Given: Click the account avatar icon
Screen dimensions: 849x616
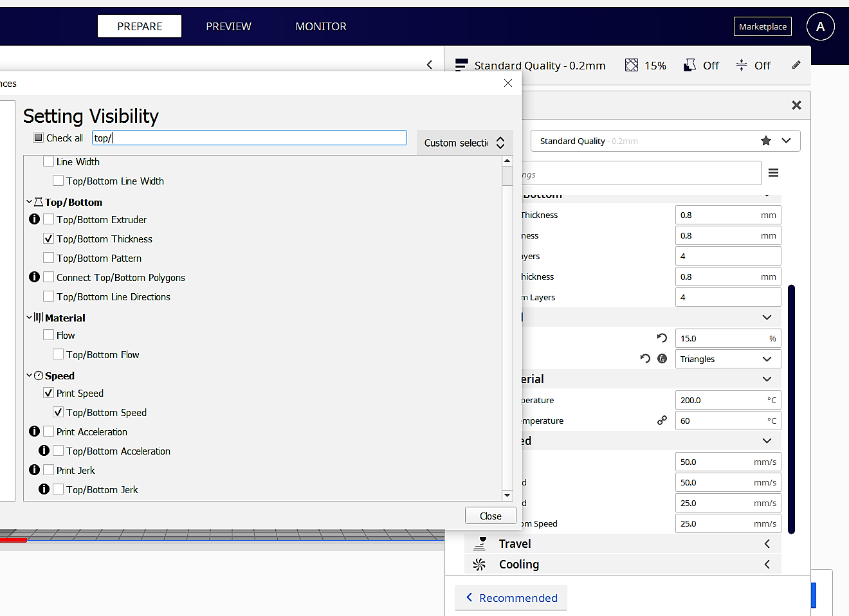Looking at the screenshot, I should tap(820, 26).
